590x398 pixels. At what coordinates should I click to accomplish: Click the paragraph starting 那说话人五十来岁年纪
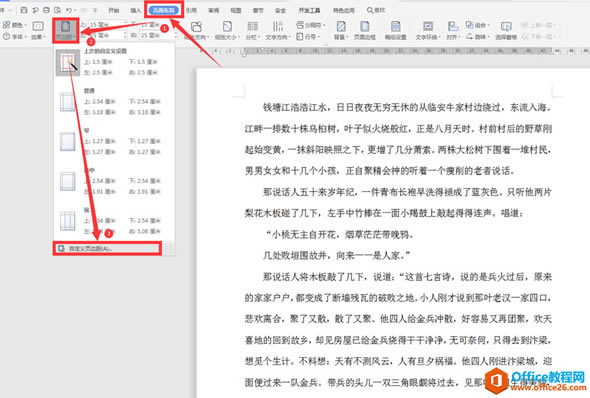[398, 203]
